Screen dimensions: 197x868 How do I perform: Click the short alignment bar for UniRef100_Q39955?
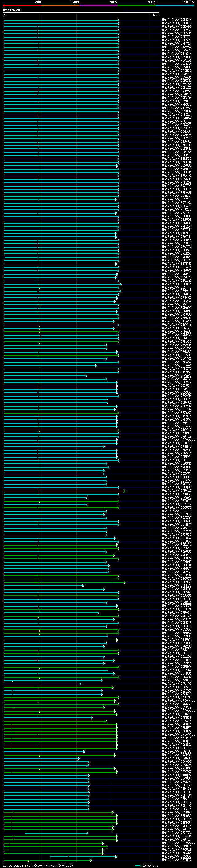[83, 857]
